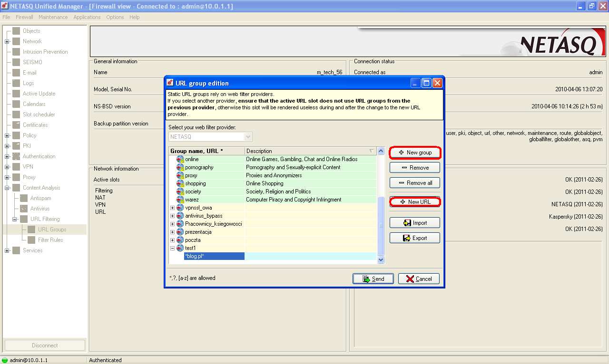The height and width of the screenshot is (364, 609).
Task: Click the Intrusion Prevention sidebar icon
Action: 16,52
